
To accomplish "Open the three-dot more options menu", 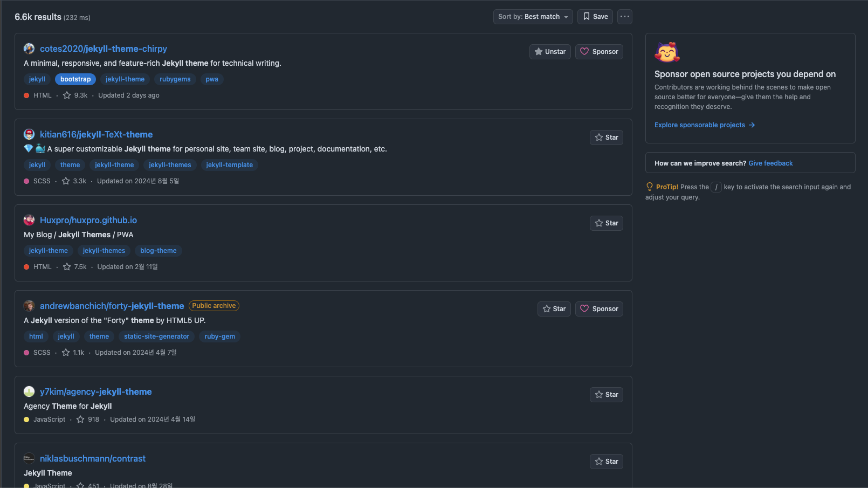I will [624, 17].
